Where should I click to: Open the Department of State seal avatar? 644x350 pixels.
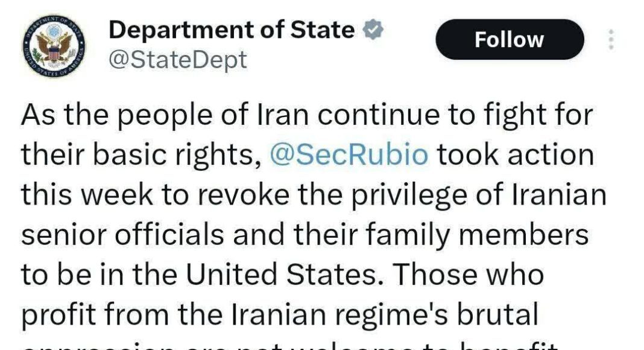tap(54, 46)
